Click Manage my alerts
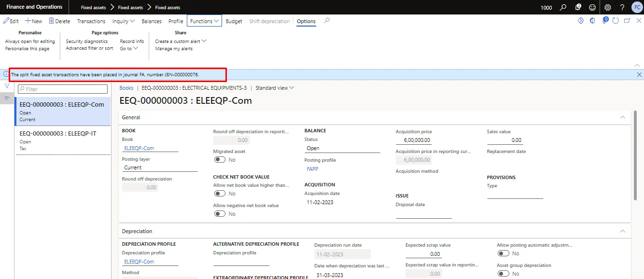This screenshot has height=279, width=644. (174, 49)
